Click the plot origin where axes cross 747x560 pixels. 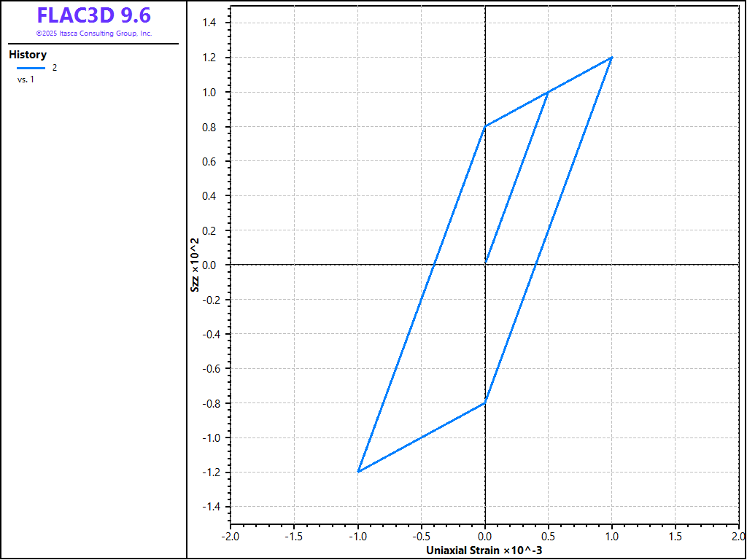(485, 265)
